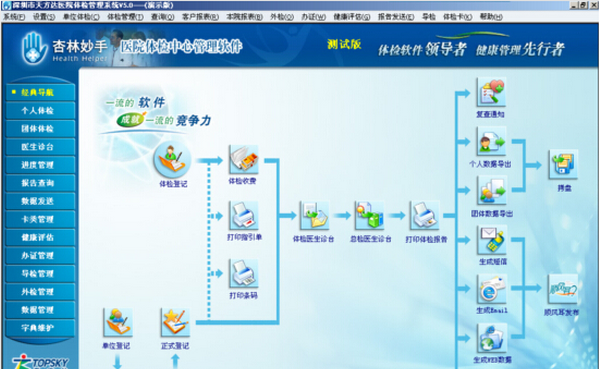The height and width of the screenshot is (369, 600).
Task: Open the 系统 menu in menu bar
Action: tap(14, 17)
